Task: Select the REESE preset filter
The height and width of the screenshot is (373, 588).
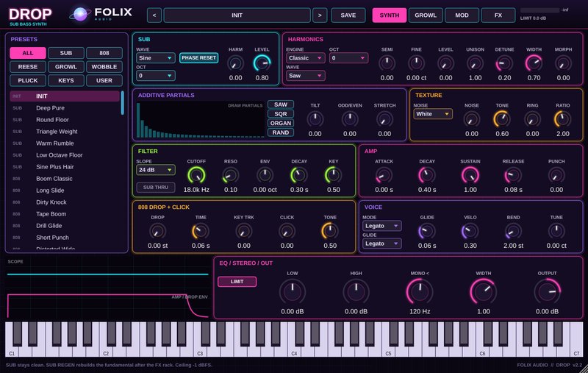Action: click(28, 67)
